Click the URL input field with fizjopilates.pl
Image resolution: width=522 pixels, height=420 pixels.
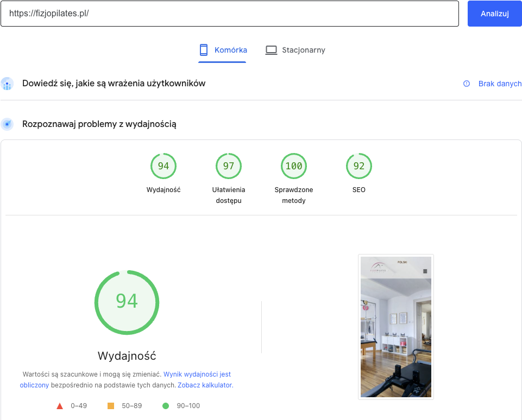(229, 13)
